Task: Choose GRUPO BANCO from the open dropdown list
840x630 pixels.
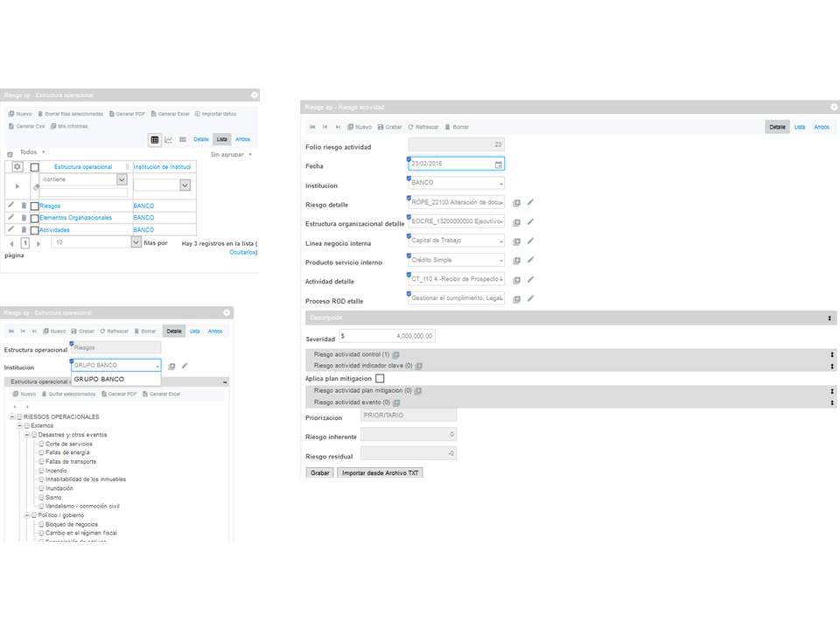Action: tap(99, 379)
